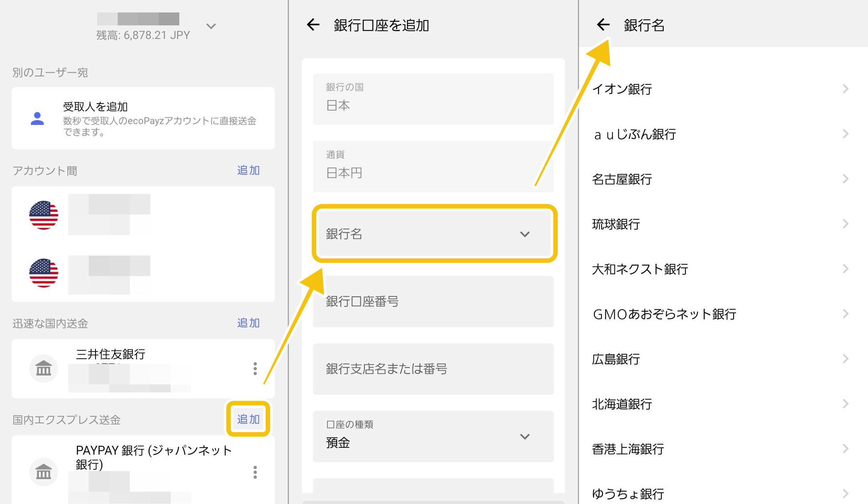Viewport: 868px width, 504px height.
Task: Click the chevron arrow beside 北海道銀行
Action: click(846, 404)
